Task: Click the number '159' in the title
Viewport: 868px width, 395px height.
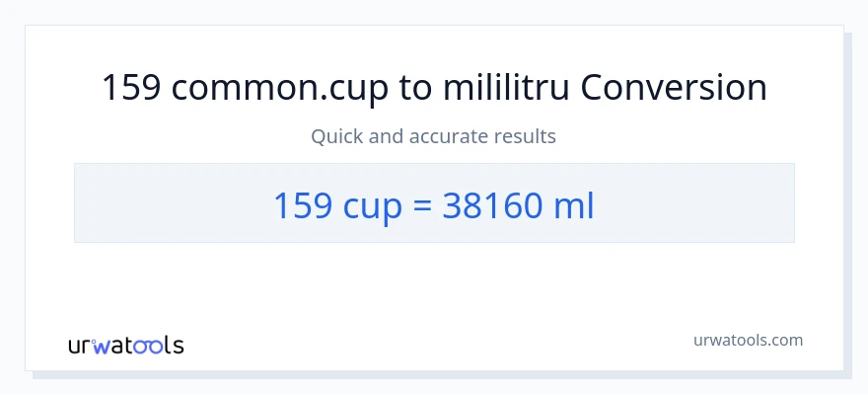Action: [131, 89]
